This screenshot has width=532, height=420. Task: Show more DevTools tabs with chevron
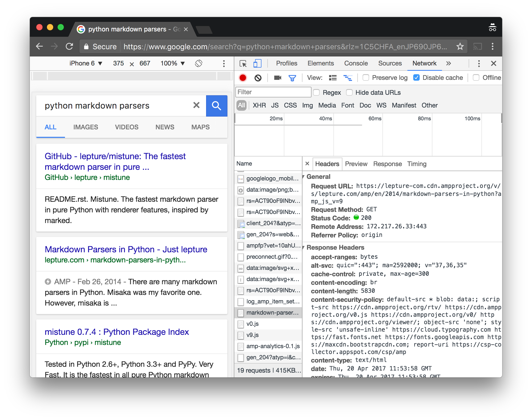coord(449,63)
